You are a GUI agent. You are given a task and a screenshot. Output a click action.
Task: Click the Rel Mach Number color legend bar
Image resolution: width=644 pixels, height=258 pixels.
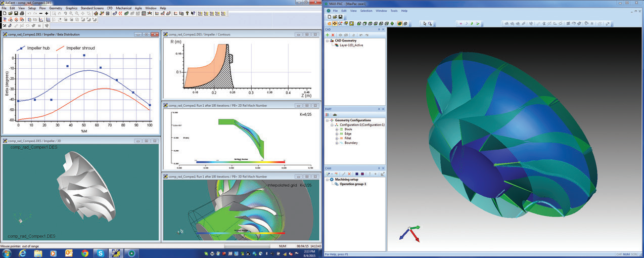pos(241,163)
